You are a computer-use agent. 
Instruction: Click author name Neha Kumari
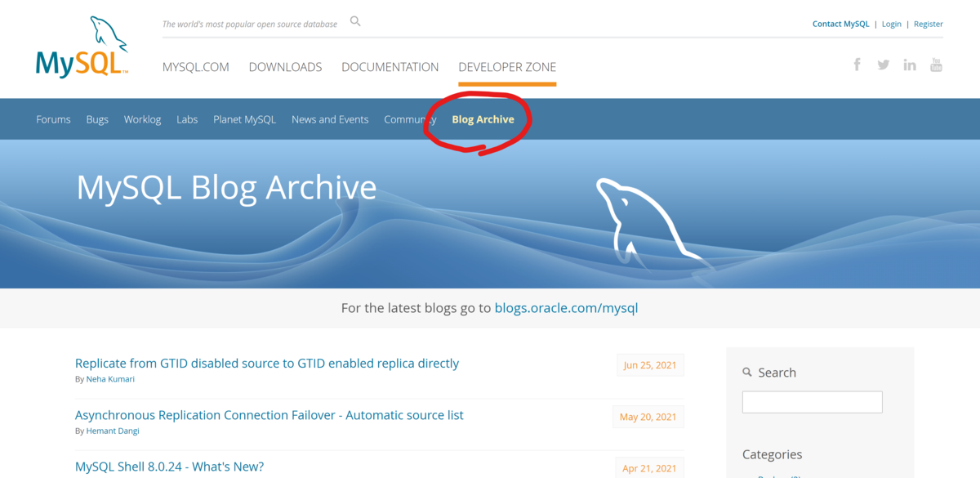point(110,379)
